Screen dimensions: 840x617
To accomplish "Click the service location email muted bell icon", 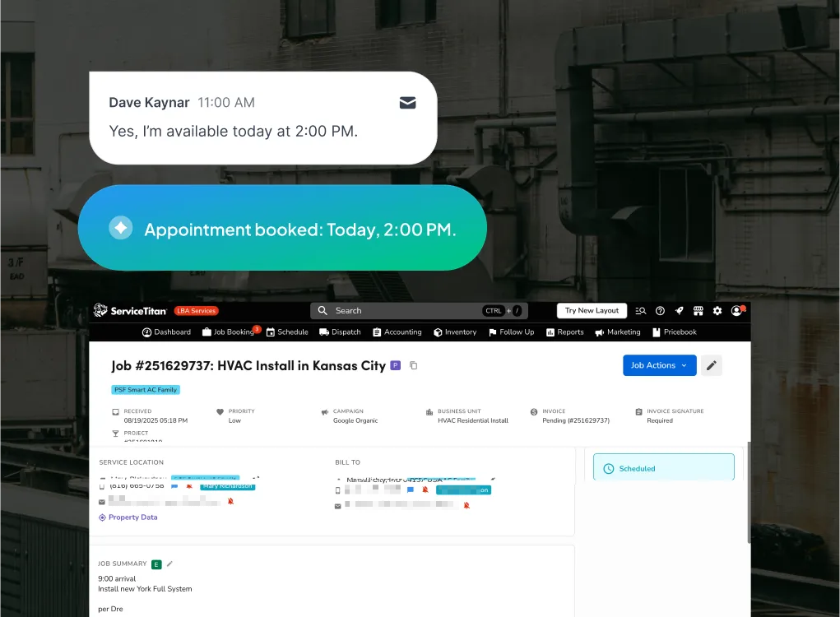I will click(x=231, y=501).
